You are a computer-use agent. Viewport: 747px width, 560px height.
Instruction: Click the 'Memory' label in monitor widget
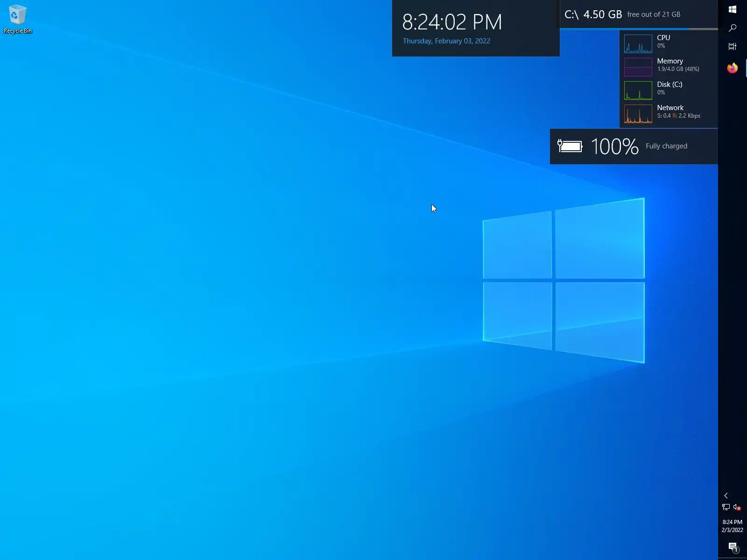tap(670, 61)
